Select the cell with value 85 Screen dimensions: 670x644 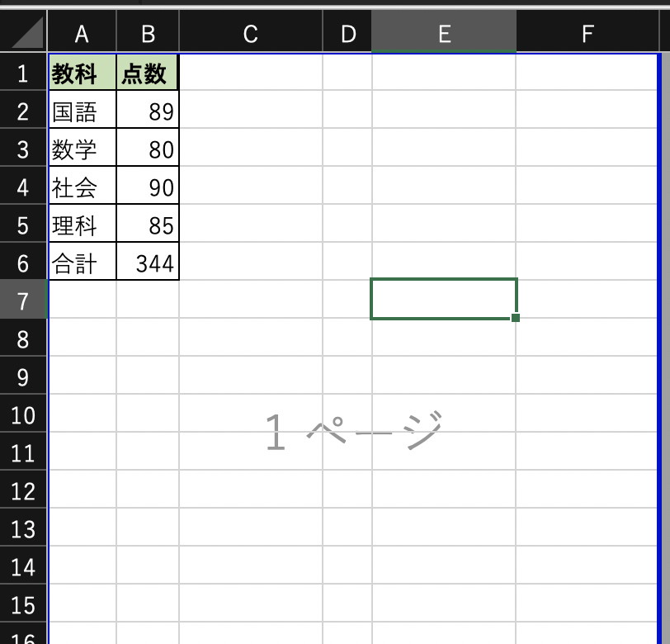[148, 224]
